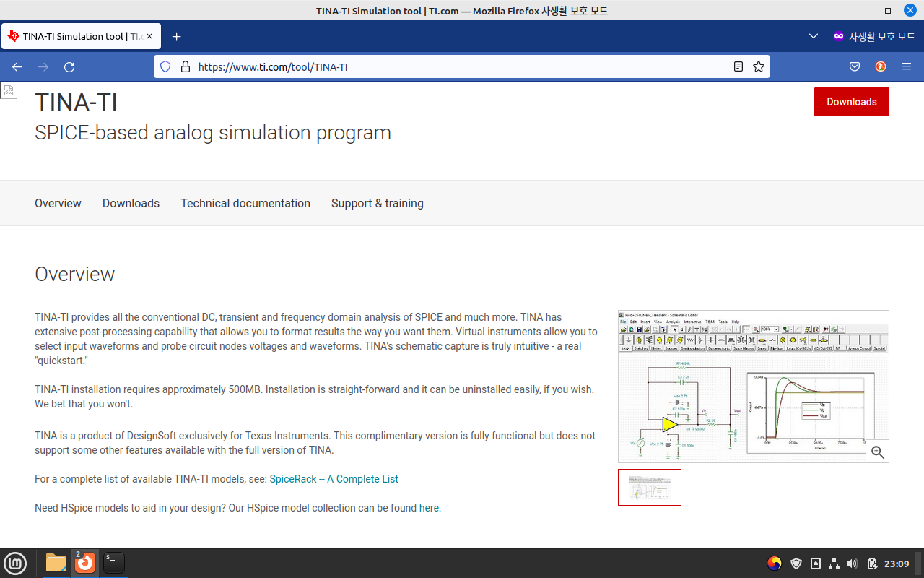Click the URL address field
Screen dimensions: 924x578
[462, 66]
